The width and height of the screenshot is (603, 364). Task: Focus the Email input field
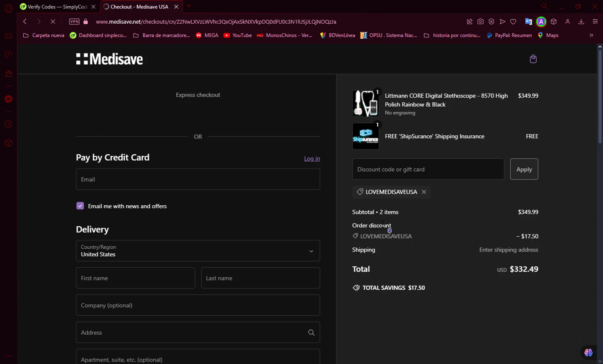(198, 179)
